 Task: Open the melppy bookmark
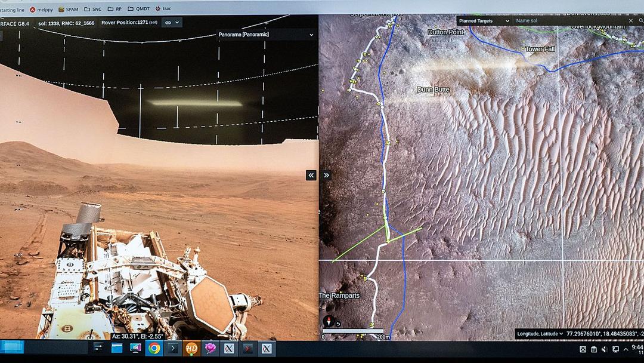click(42, 10)
